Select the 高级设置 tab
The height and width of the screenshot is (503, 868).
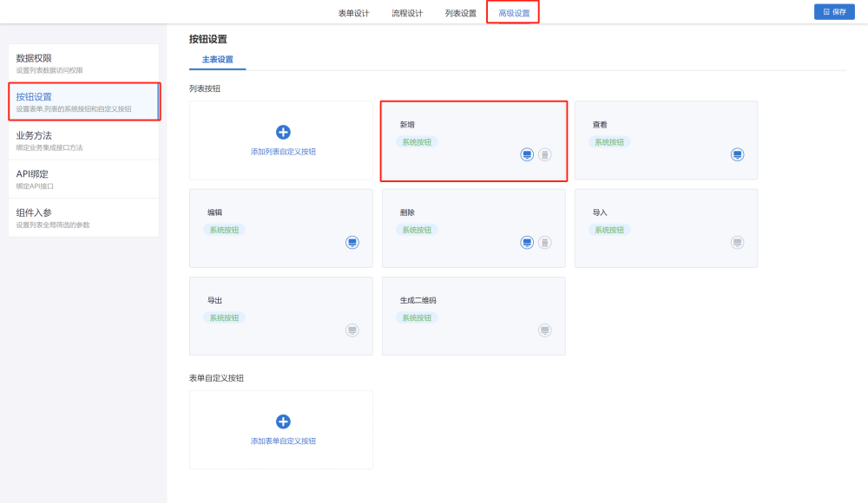514,13
